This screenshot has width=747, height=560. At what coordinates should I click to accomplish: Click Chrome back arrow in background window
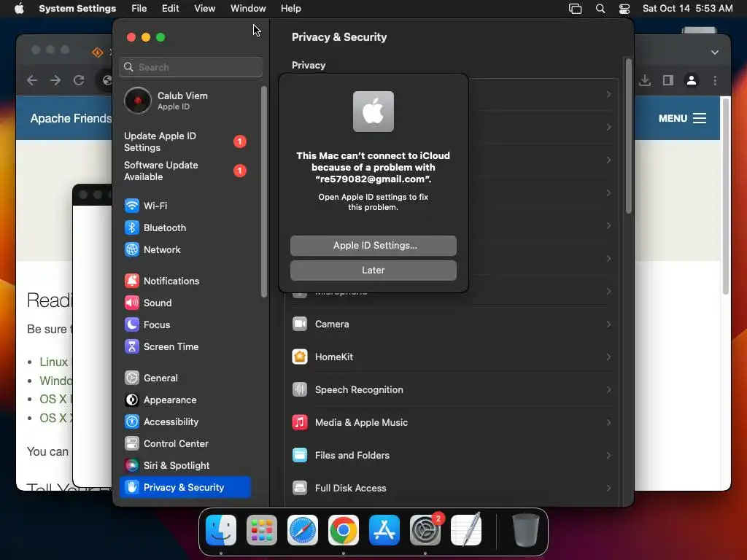click(x=32, y=80)
